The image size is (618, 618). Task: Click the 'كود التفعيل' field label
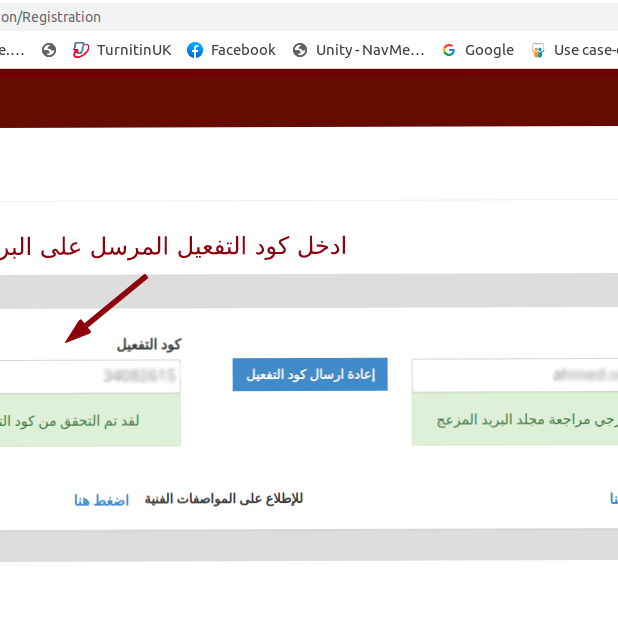149,345
